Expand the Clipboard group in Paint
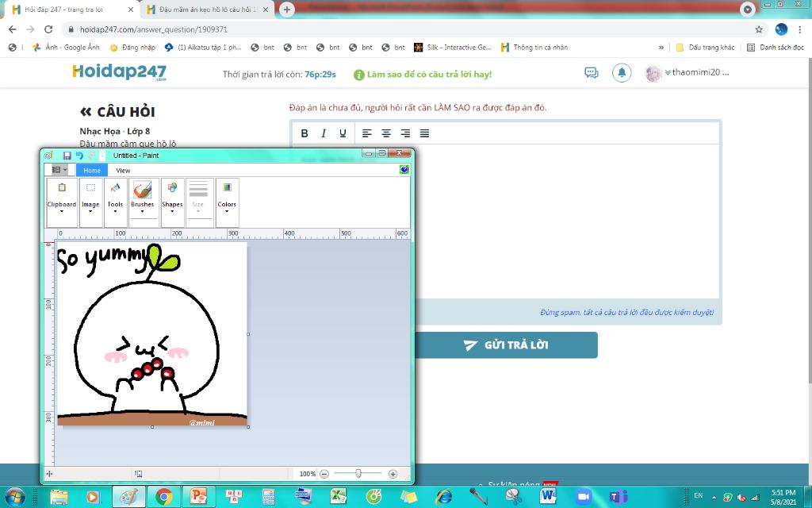The image size is (812, 508). pos(62,202)
